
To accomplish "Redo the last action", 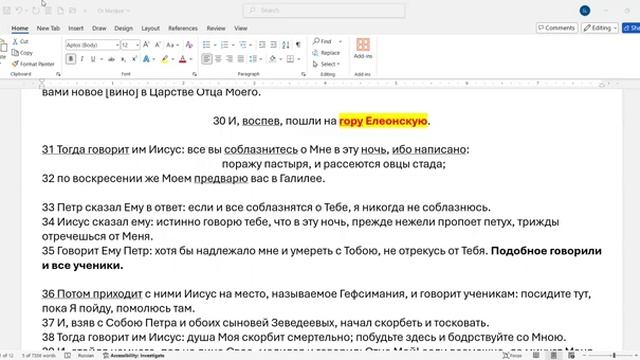I will point(36,11).
